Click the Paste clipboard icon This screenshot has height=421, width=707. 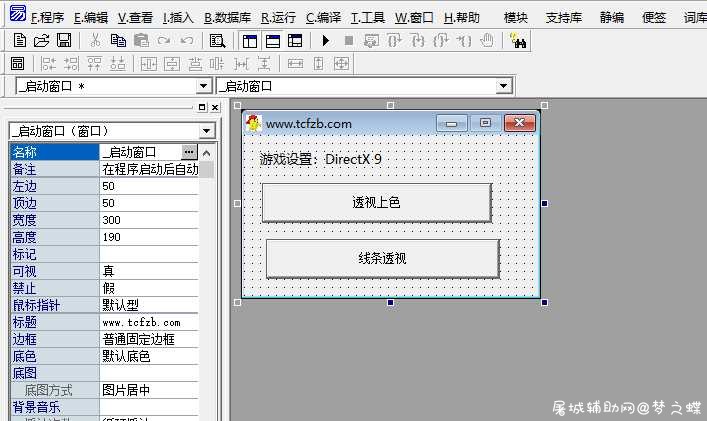coord(141,41)
